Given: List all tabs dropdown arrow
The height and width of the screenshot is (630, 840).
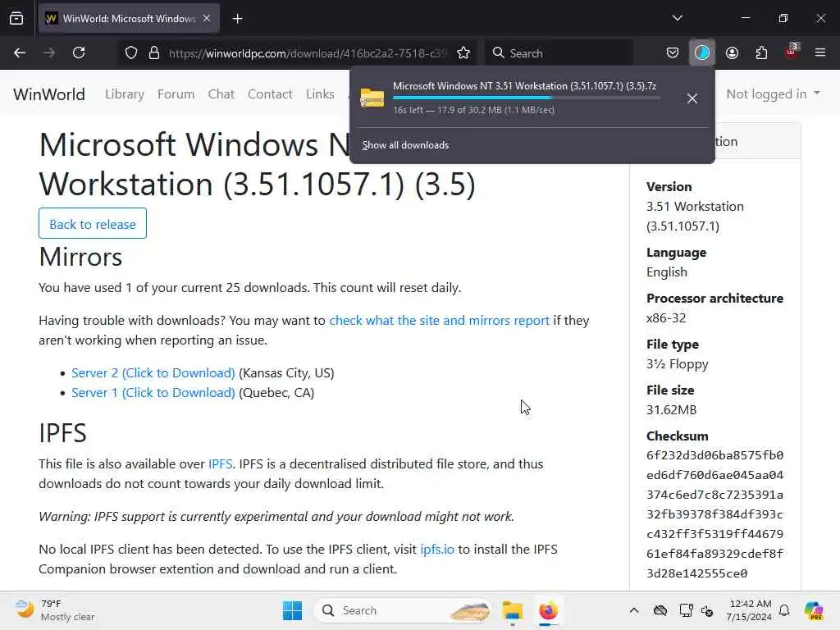Looking at the screenshot, I should point(677,18).
